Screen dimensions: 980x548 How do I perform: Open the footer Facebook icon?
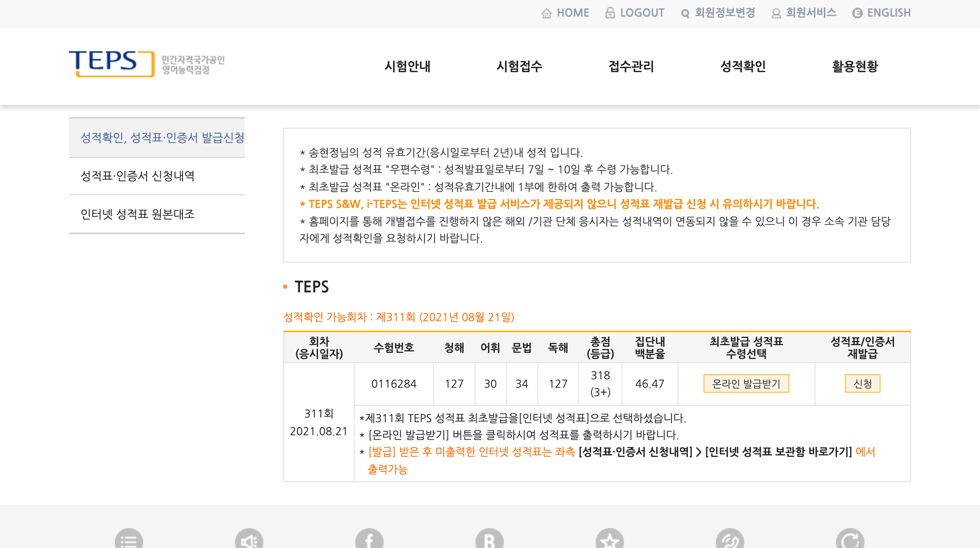pos(369,538)
